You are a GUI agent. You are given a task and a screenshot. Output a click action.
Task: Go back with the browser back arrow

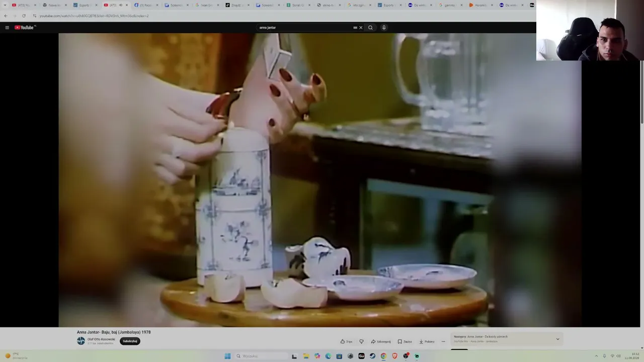tap(6, 16)
